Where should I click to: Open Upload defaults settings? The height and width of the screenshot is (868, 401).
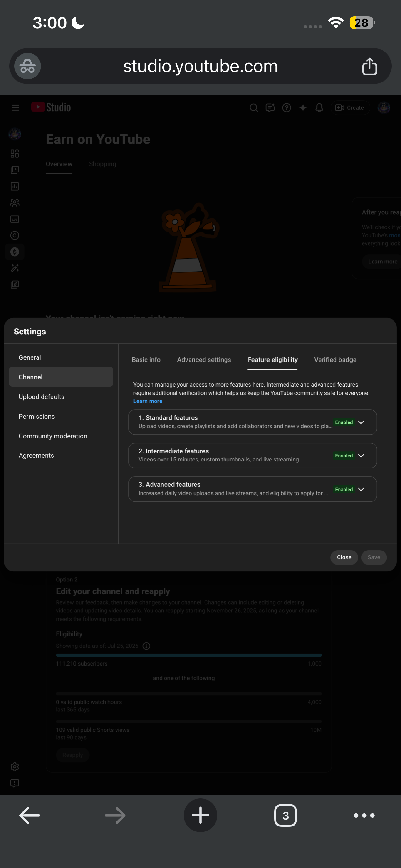(61, 397)
